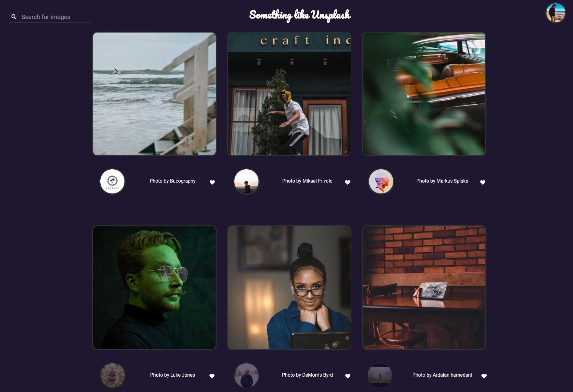Visit the Markus Spiske author link
This screenshot has width=573, height=392.
[x=452, y=181]
